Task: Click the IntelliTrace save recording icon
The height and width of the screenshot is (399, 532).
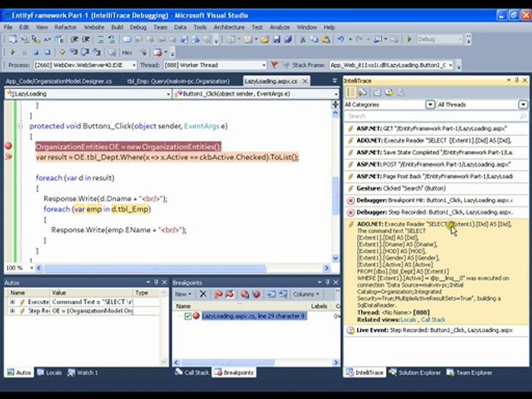Action: click(x=377, y=93)
